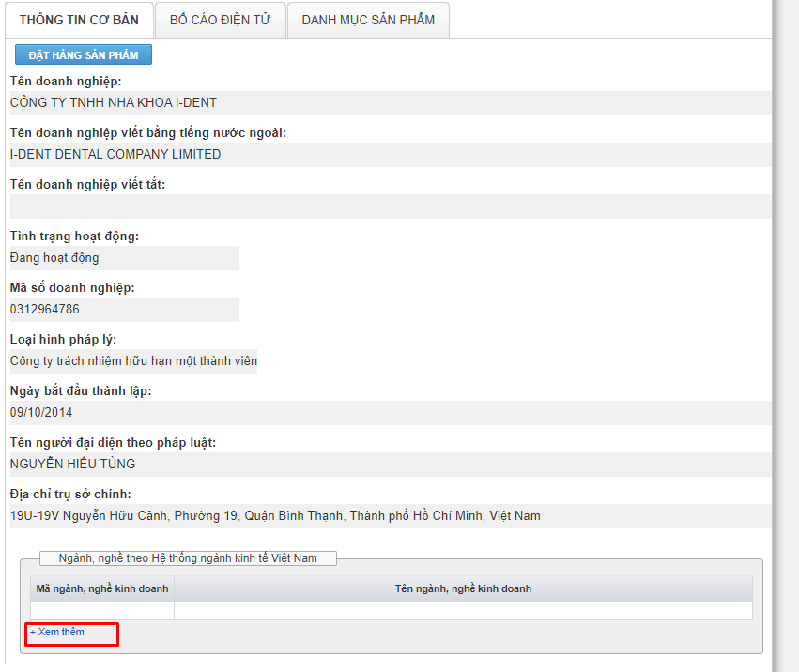Viewport: 799px width, 672px height.
Task: Click the legal type Công ty trách nhiệm hữu hạn
Action: pos(133,361)
